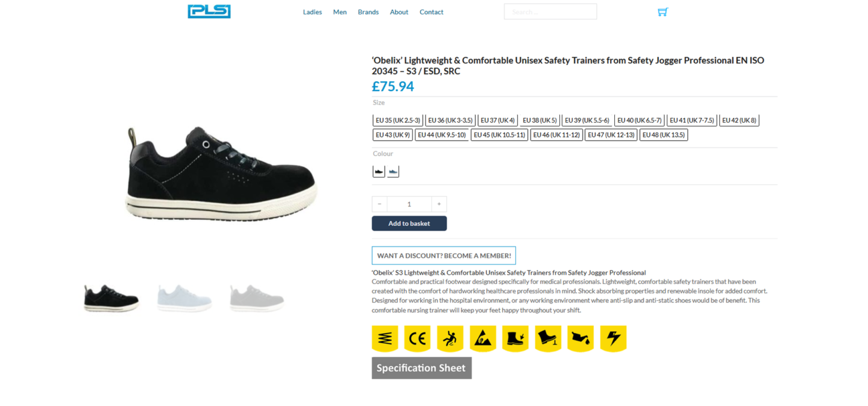Select the slip-resistance safety icon
Image resolution: width=868 pixels, height=406 pixels.
(450, 338)
